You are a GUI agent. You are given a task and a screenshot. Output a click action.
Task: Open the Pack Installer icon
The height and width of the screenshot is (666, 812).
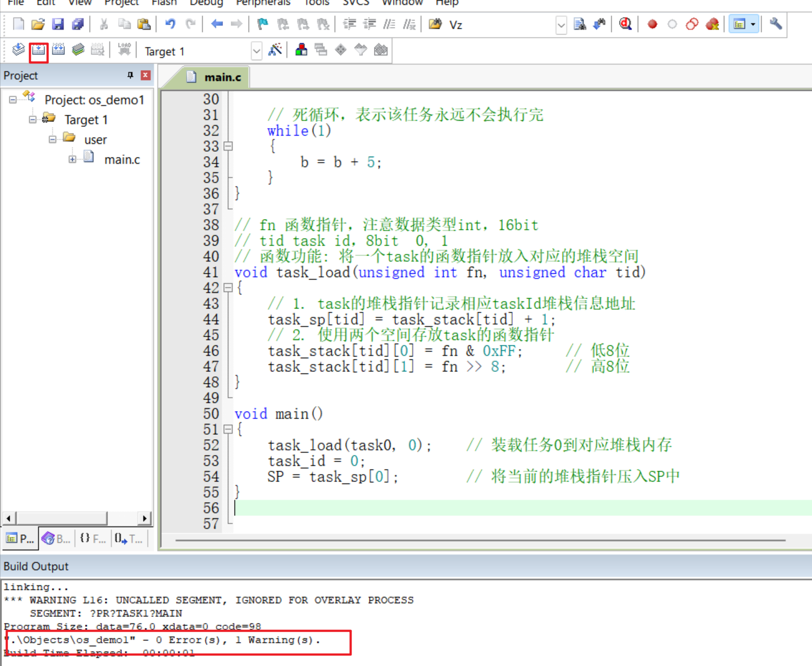coord(380,50)
